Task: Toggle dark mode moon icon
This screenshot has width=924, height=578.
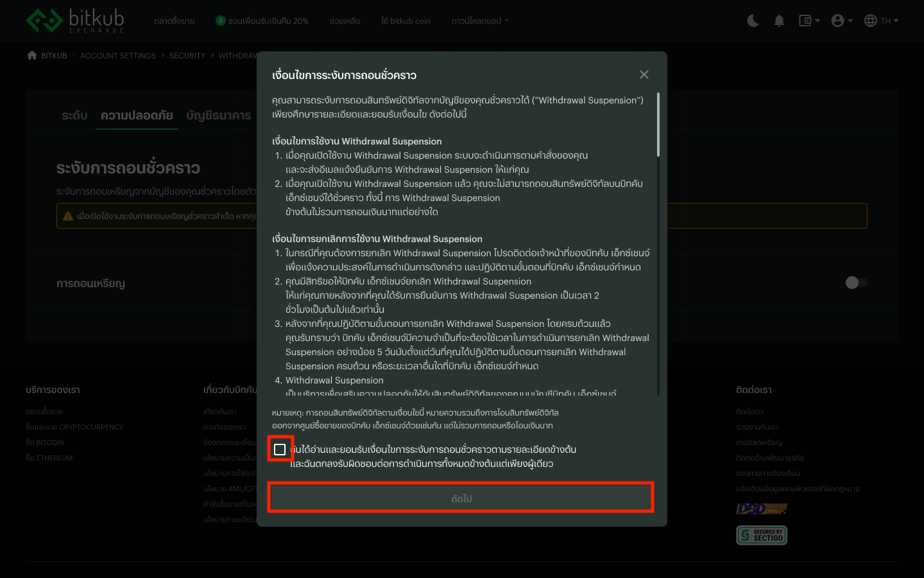Action: [753, 21]
